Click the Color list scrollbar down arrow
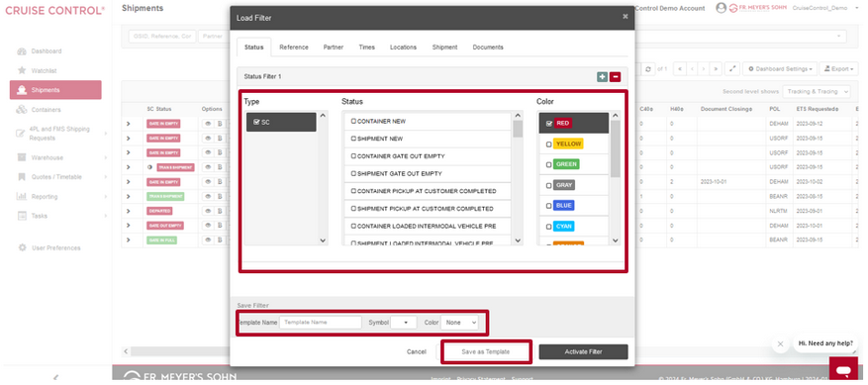Image resolution: width=868 pixels, height=385 pixels. [615, 241]
